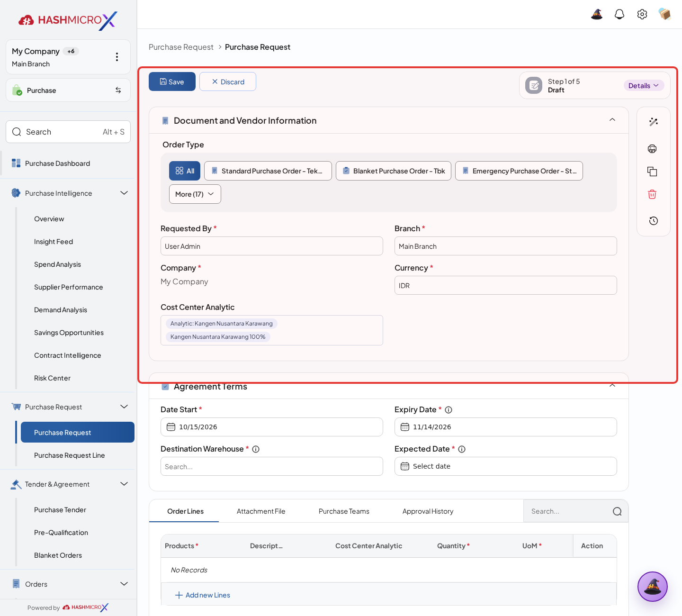This screenshot has height=616, width=682.
Task: Choose Emergency Purchase Order type
Action: point(519,171)
